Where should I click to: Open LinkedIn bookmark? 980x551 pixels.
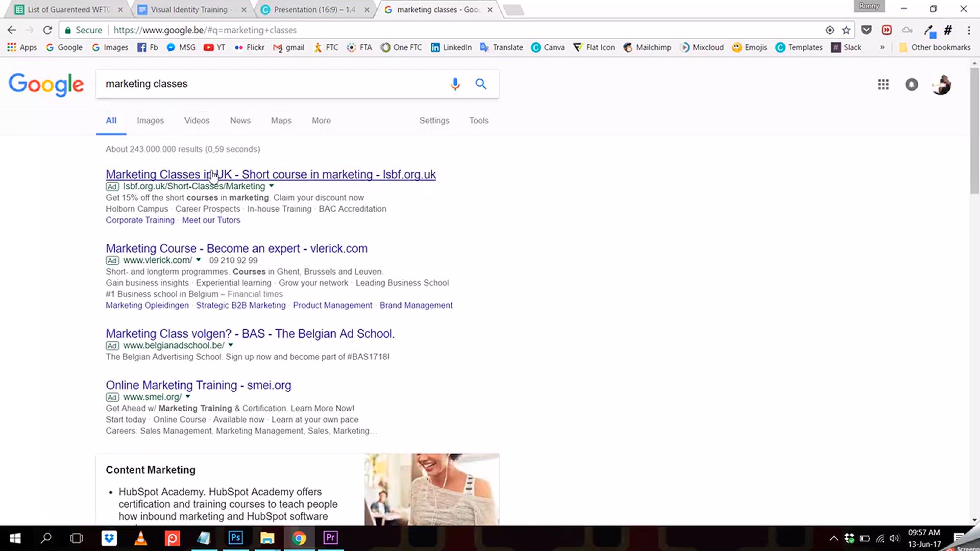pos(451,47)
